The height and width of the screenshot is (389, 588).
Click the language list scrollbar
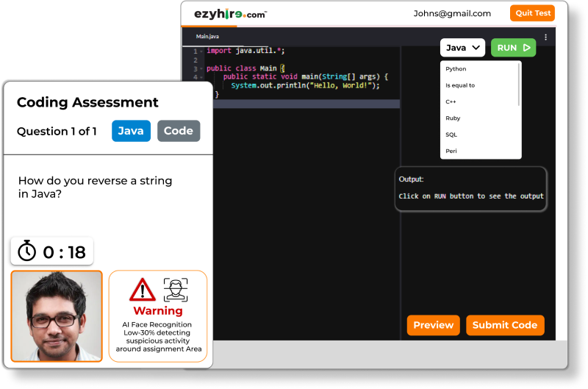[x=519, y=85]
